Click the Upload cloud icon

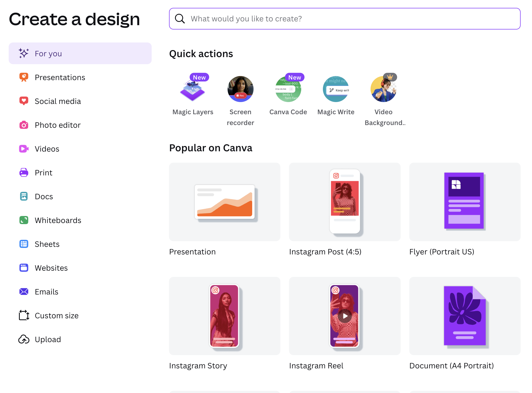click(24, 339)
